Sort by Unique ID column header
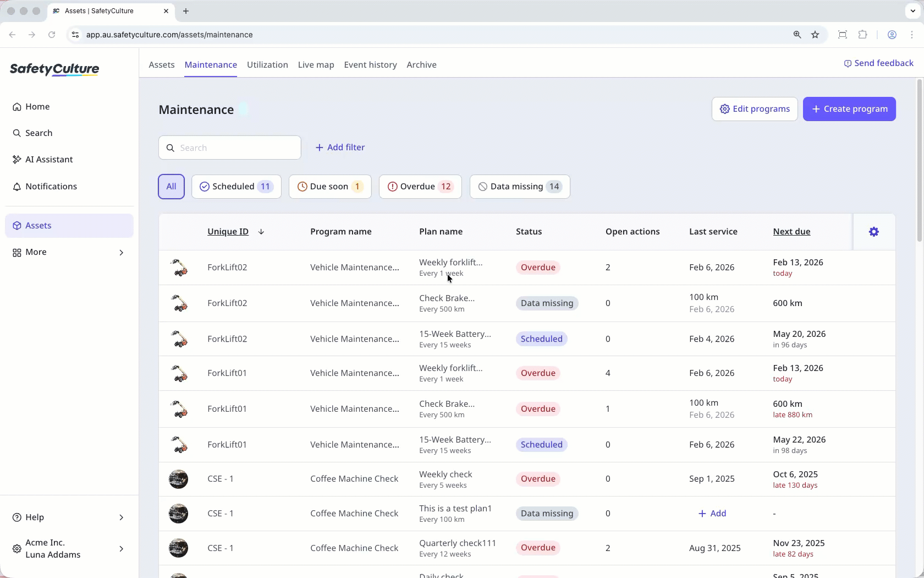The height and width of the screenshot is (578, 924). click(228, 232)
